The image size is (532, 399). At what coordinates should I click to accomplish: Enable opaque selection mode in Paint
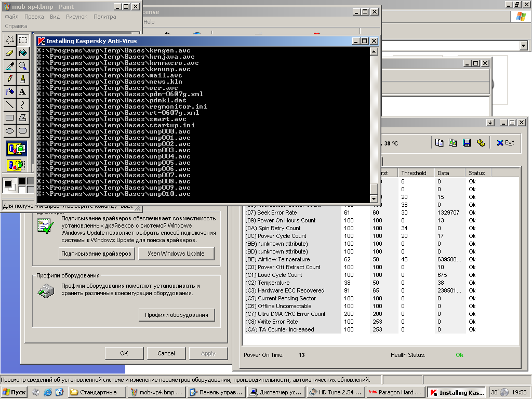point(16,149)
